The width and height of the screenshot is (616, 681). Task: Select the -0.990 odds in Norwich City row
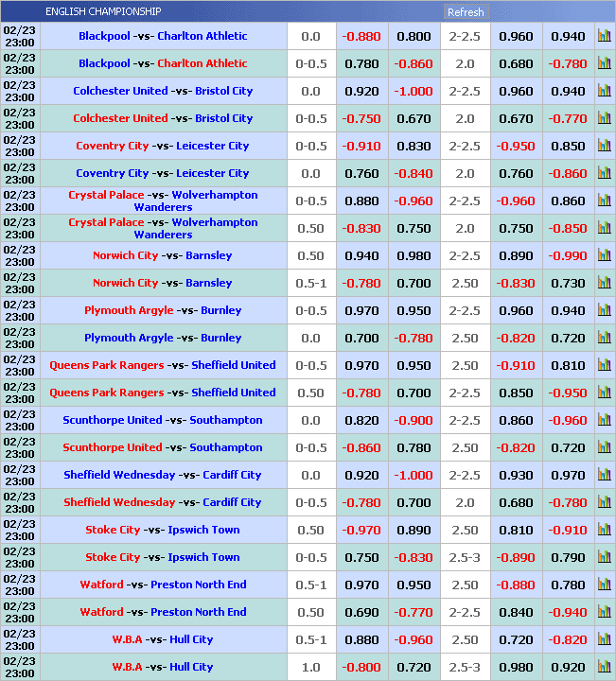[568, 256]
